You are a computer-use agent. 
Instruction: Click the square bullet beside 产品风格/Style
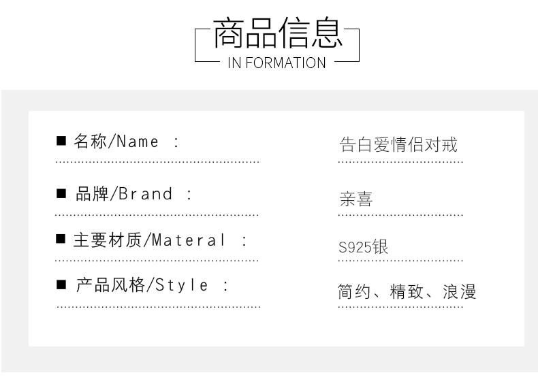click(x=61, y=284)
